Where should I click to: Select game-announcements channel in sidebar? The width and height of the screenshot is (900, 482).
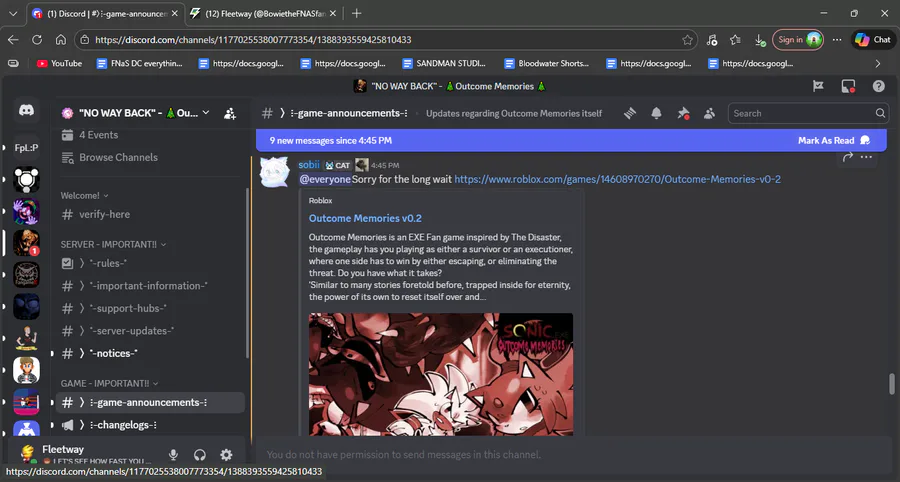(150, 403)
